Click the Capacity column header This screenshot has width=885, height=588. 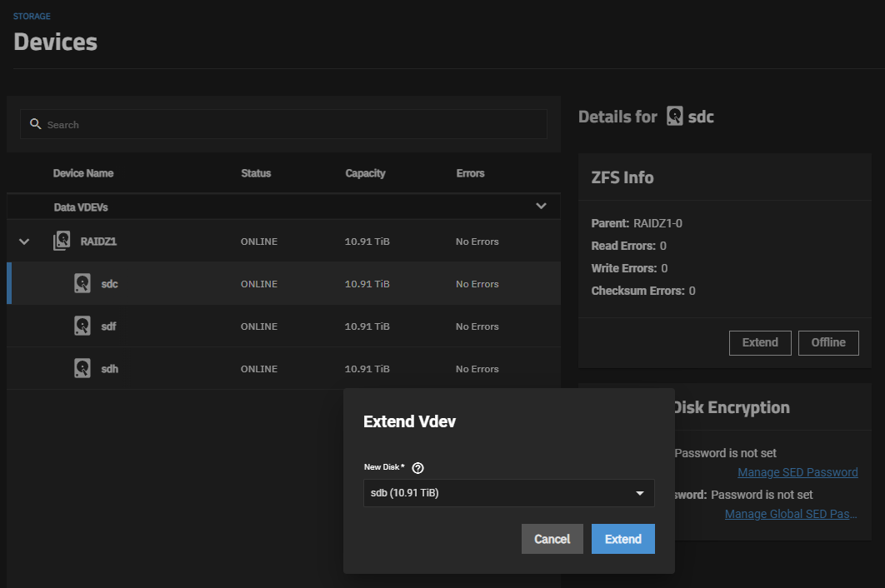[x=365, y=173]
